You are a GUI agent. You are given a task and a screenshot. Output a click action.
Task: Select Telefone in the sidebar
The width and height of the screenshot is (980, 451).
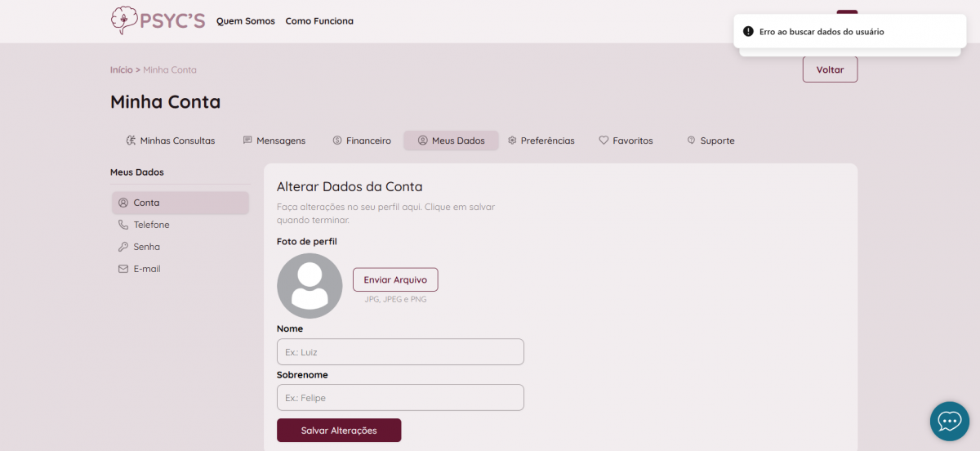click(x=151, y=225)
